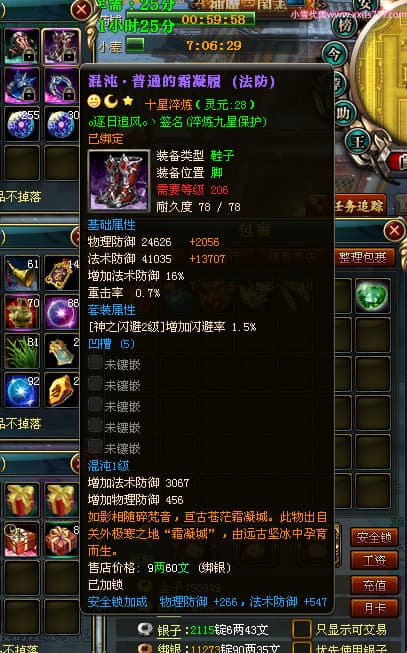Click the 整理包裹 sort bag button
The width and height of the screenshot is (407, 653).
pyautogui.click(x=362, y=257)
